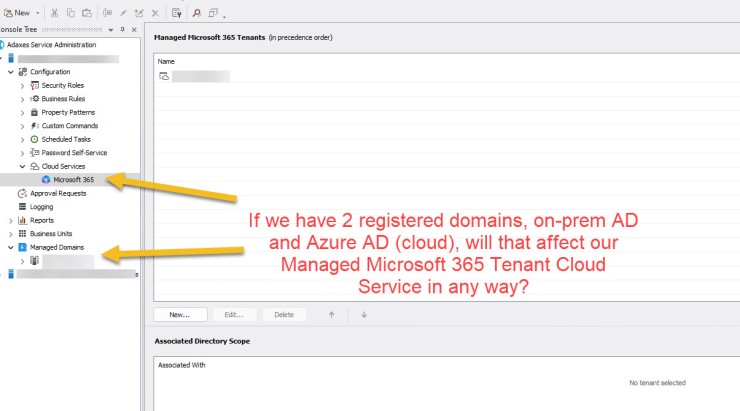The height and width of the screenshot is (411, 740).
Task: Expand the Password Self-Service node
Action: point(22,153)
